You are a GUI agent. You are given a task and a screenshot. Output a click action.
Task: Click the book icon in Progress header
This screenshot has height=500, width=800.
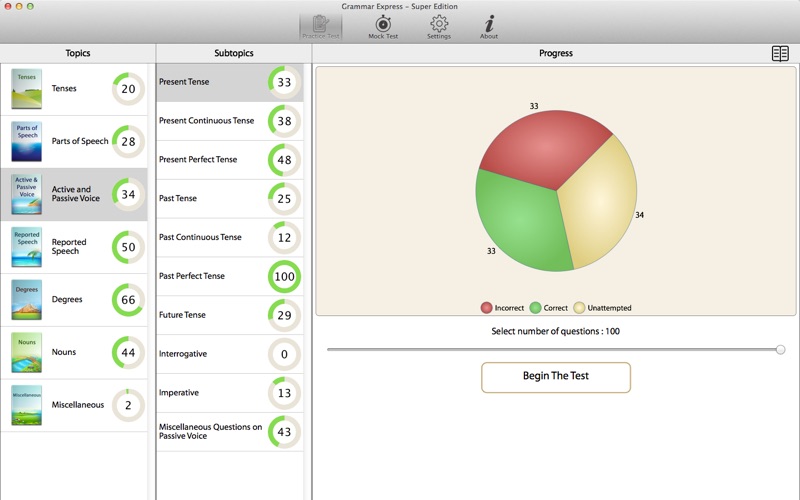[780, 54]
